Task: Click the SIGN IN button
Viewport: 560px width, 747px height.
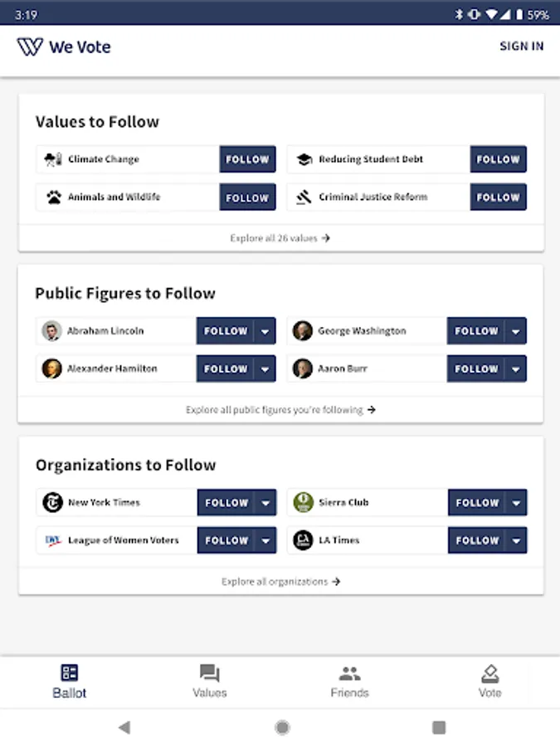Action: tap(522, 46)
